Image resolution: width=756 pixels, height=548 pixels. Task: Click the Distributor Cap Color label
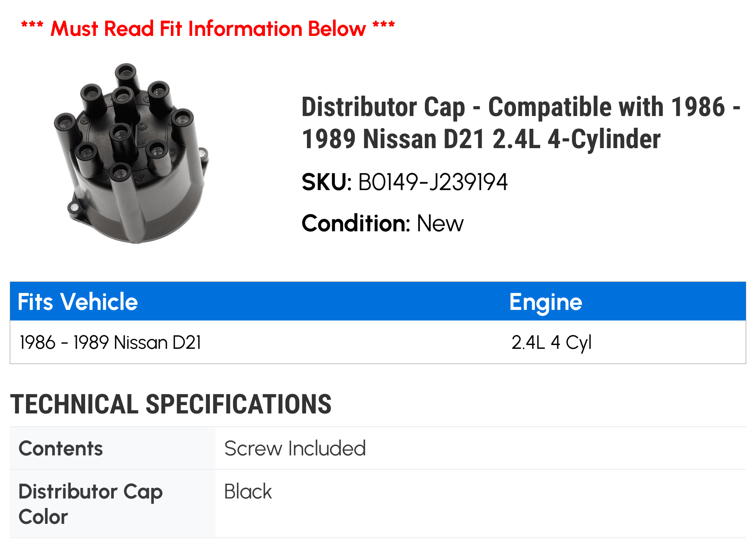90,504
